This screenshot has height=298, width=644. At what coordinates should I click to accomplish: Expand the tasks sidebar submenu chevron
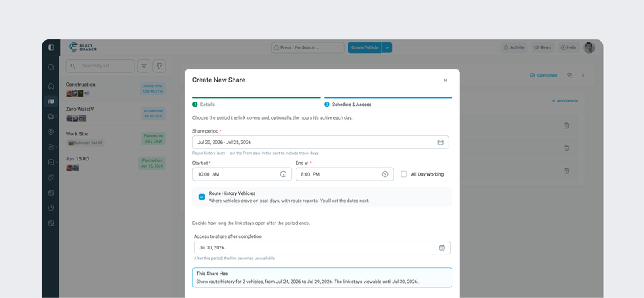click(x=57, y=163)
